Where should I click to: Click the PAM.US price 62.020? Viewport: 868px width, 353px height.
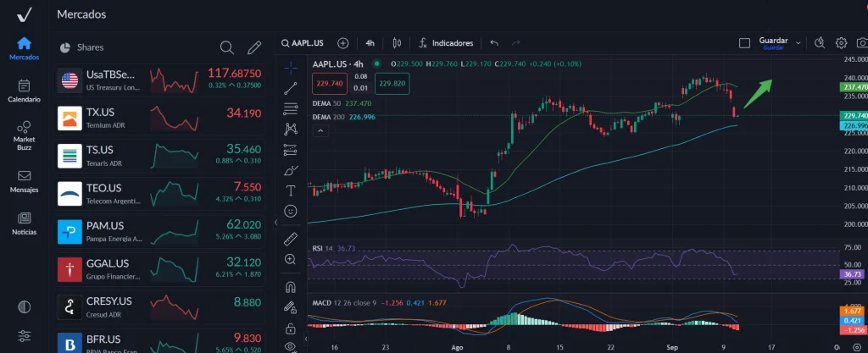click(x=243, y=225)
